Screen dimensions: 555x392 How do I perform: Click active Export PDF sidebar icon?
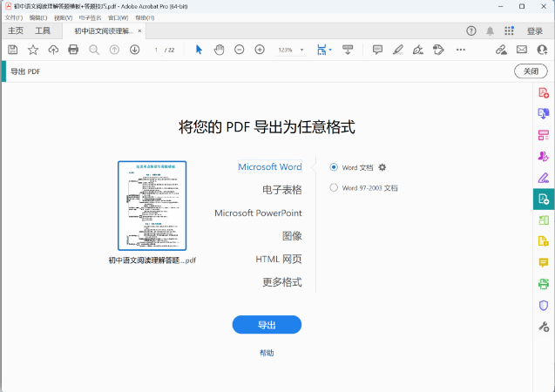(x=544, y=199)
